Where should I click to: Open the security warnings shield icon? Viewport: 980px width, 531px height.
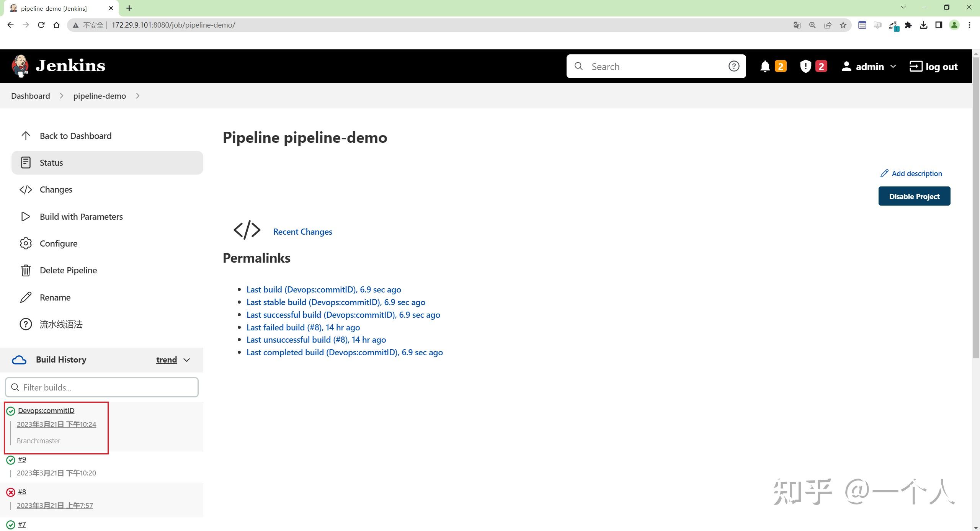(805, 67)
